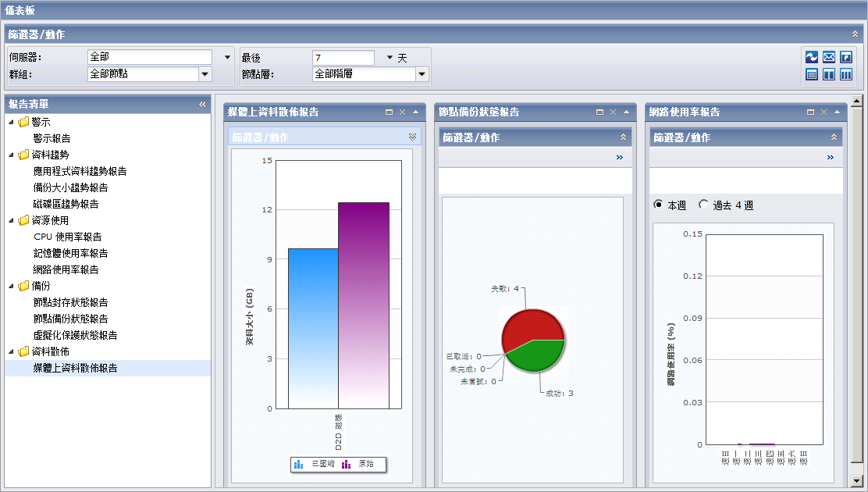Click the blue 已壓縮 bar in chart
The width and height of the screenshot is (868, 492).
(x=313, y=329)
